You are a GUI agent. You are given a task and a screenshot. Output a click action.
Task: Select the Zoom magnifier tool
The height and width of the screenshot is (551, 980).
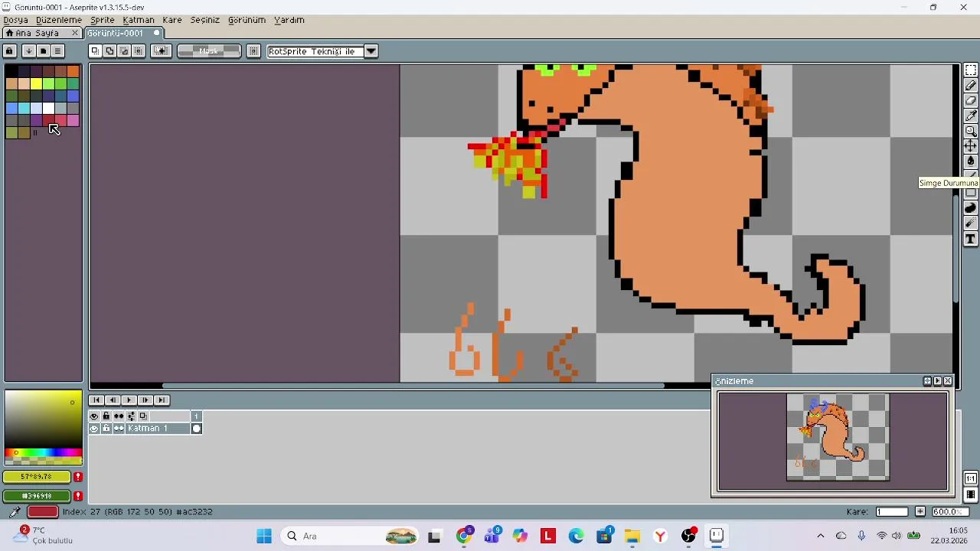point(971,131)
